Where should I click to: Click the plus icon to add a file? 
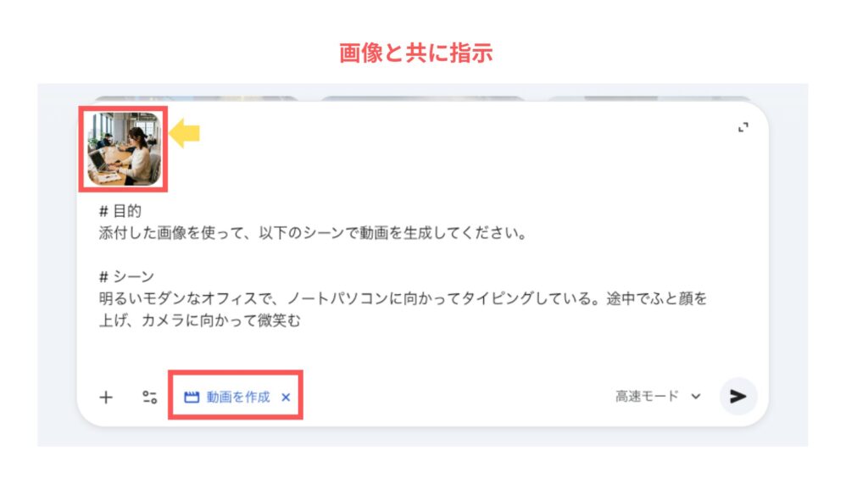(x=106, y=397)
